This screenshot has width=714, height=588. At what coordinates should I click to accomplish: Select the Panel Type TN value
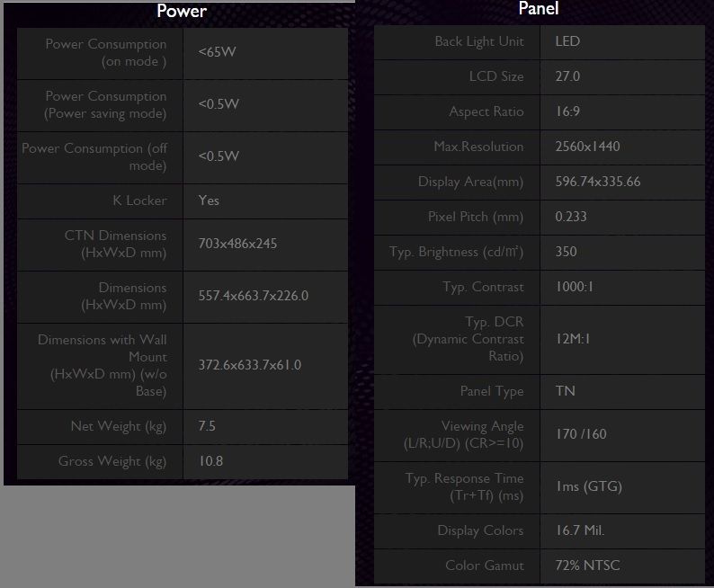pos(565,391)
